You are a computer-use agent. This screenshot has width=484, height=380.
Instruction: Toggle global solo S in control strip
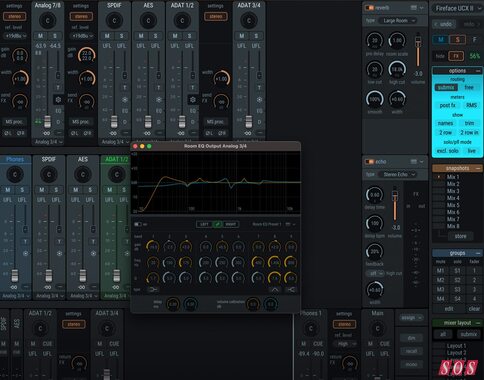coord(458,40)
